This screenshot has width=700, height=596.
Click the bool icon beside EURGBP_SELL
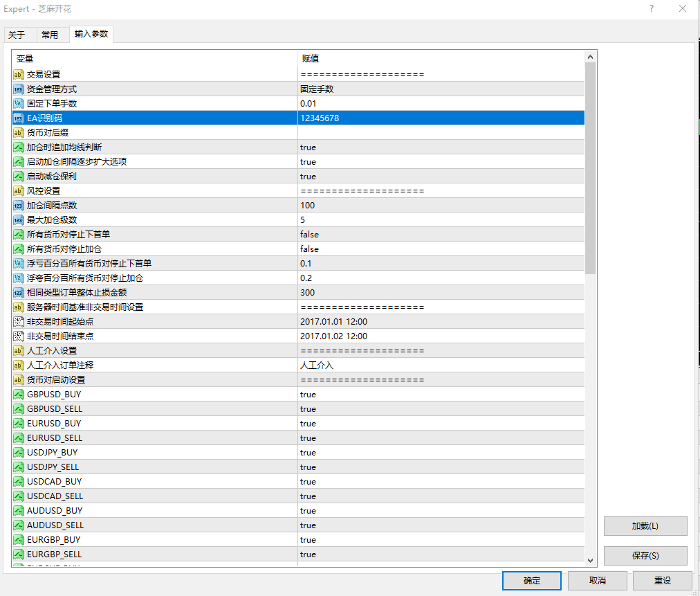click(x=18, y=554)
